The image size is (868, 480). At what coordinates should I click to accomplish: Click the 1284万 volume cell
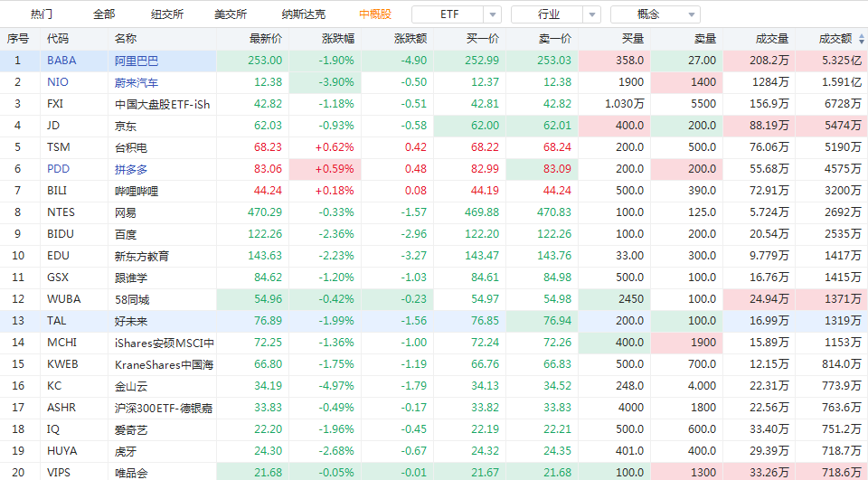pyautogui.click(x=759, y=82)
